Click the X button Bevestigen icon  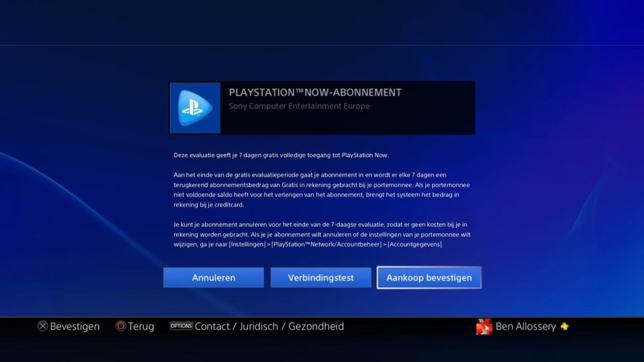(43, 326)
